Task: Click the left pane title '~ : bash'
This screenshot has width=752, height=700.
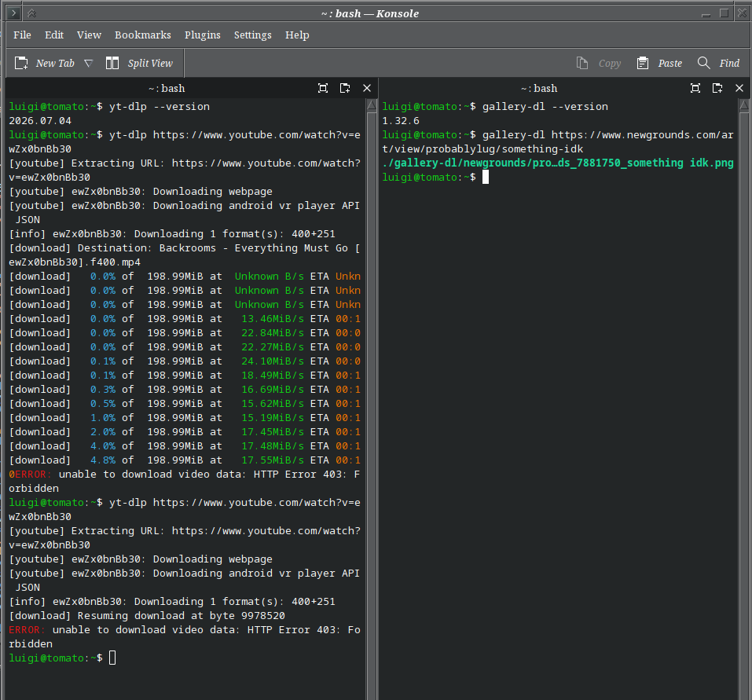Action: pyautogui.click(x=167, y=89)
